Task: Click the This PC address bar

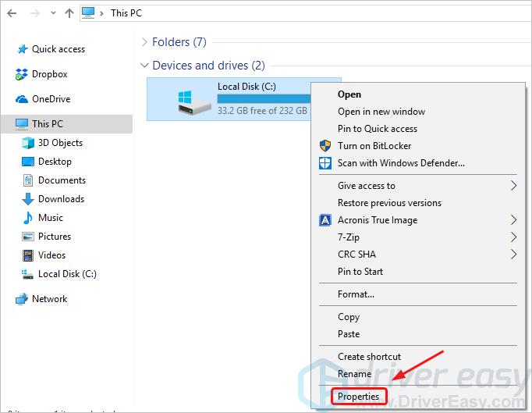Action: click(x=312, y=13)
